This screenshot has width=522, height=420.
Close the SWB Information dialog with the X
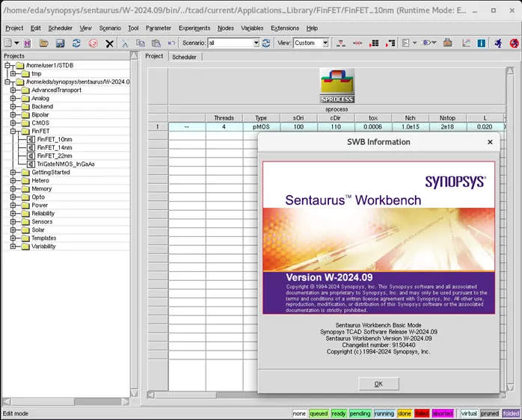click(x=490, y=142)
